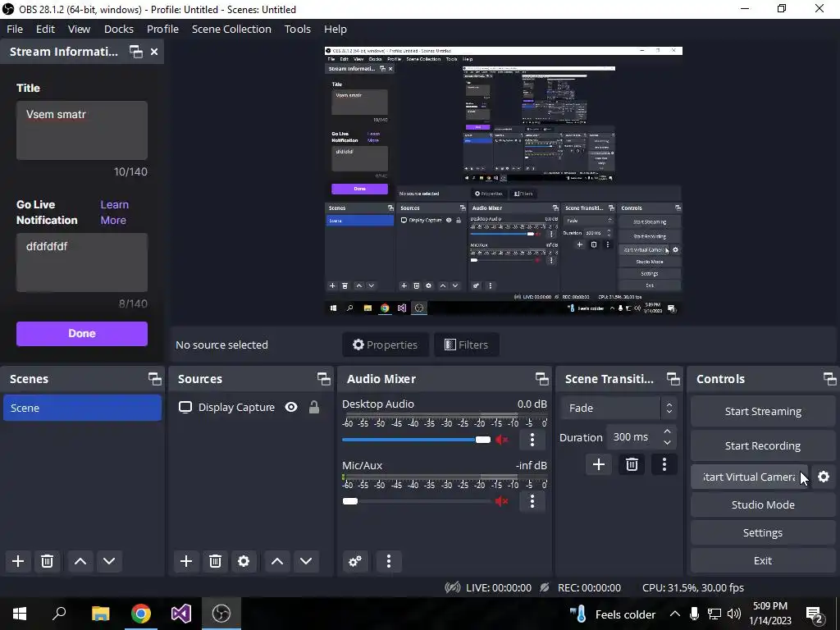Screen dimensions: 840x630
Task: Open Visual Studio from taskbar
Action: click(181, 614)
